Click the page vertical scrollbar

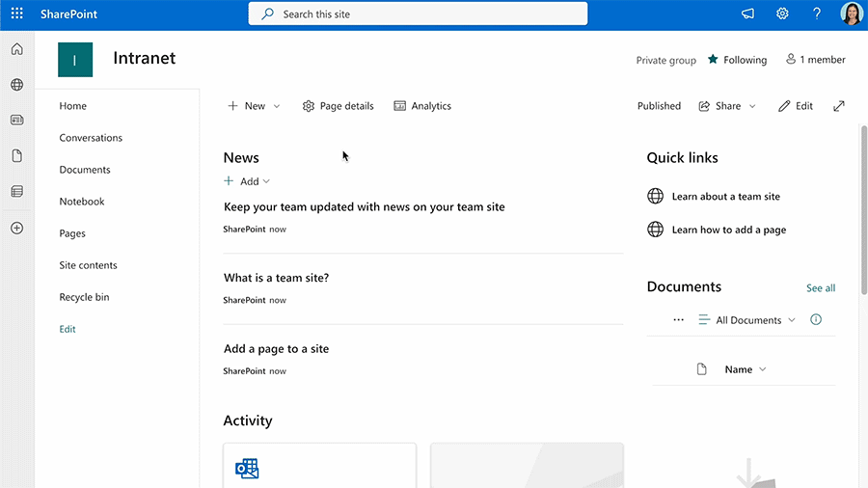864,210
